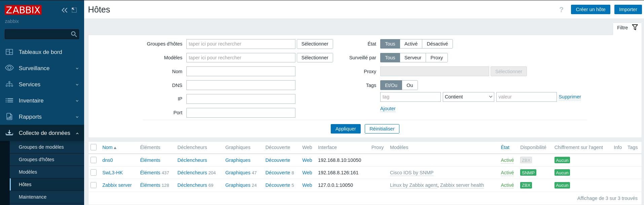644x205 pixels.
Task: Check the dns0 host checkbox
Action: 94,160
